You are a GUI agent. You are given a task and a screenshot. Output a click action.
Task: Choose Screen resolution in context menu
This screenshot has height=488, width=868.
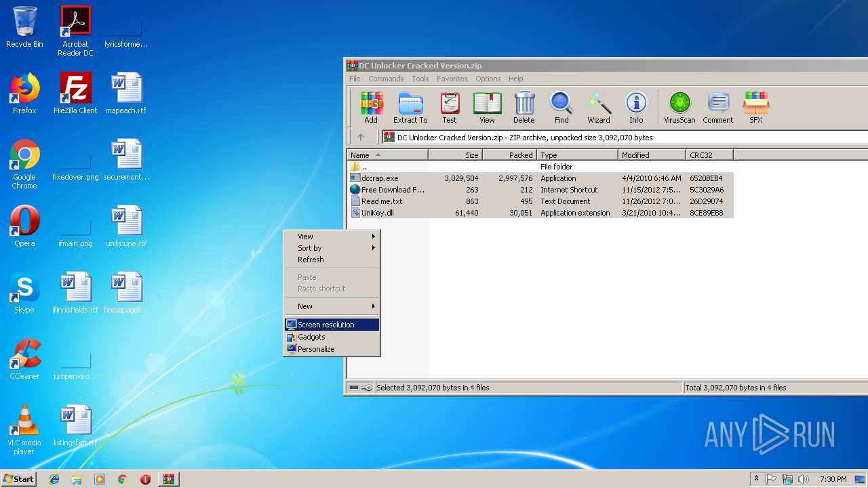click(x=332, y=325)
